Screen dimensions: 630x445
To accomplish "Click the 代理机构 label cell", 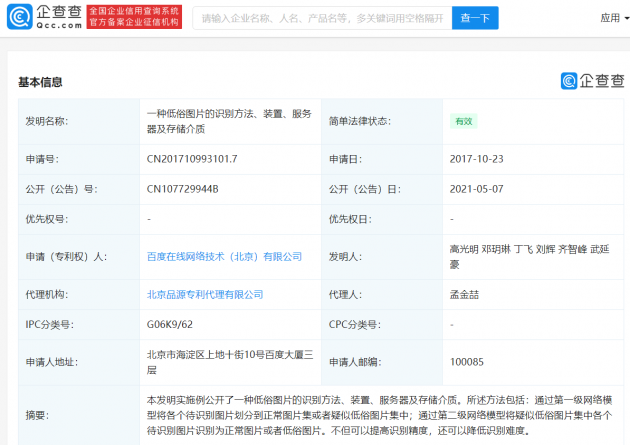I will pos(79,295).
